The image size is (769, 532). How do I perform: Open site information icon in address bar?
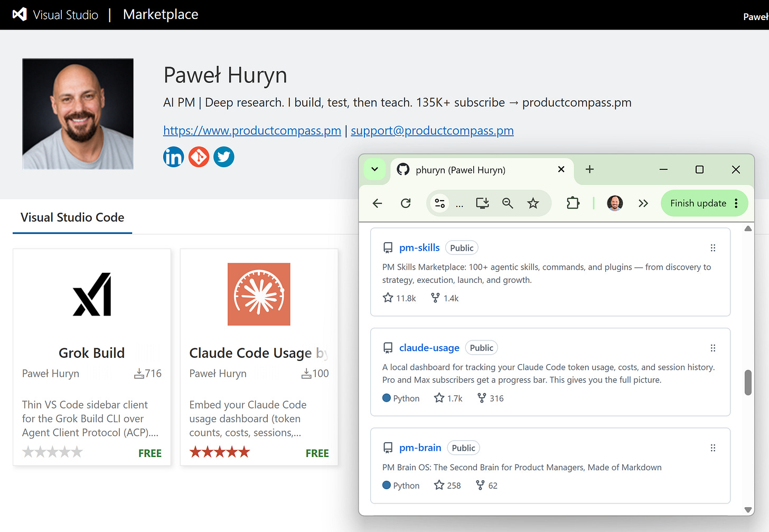(x=439, y=203)
